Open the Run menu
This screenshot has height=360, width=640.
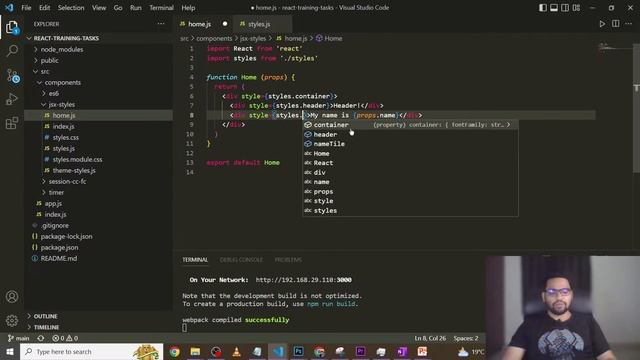point(136,8)
